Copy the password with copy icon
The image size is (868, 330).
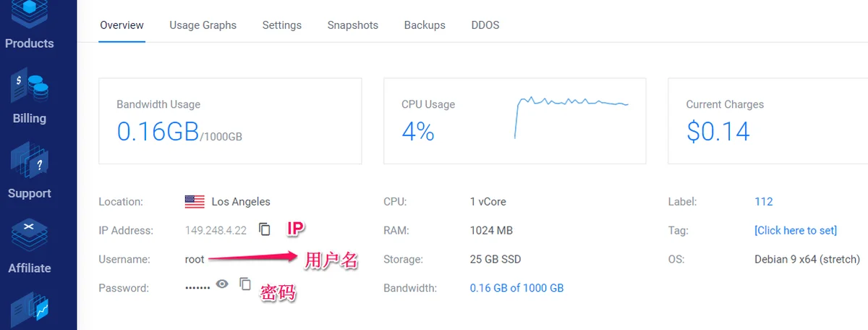coord(245,284)
